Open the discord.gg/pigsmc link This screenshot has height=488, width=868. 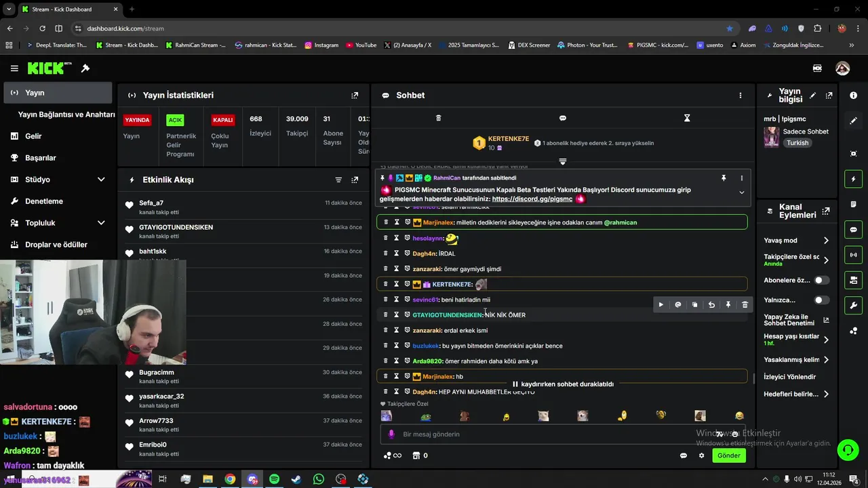coord(532,199)
